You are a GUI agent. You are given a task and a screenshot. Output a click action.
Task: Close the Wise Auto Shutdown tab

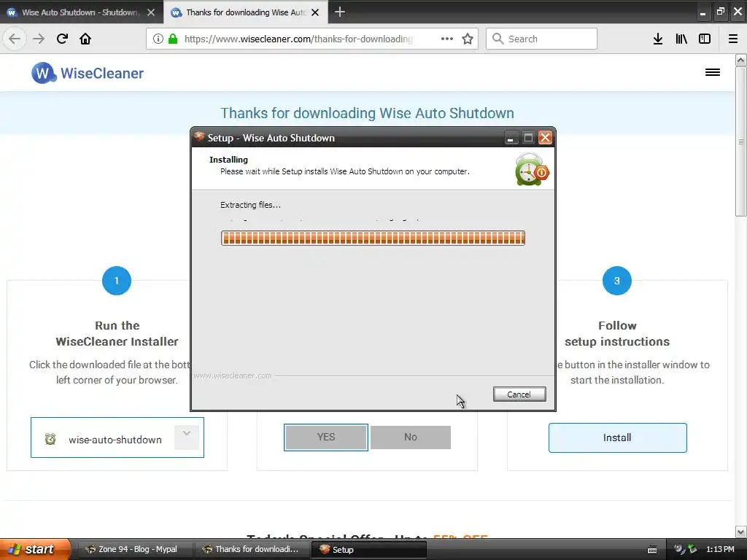pyautogui.click(x=150, y=12)
